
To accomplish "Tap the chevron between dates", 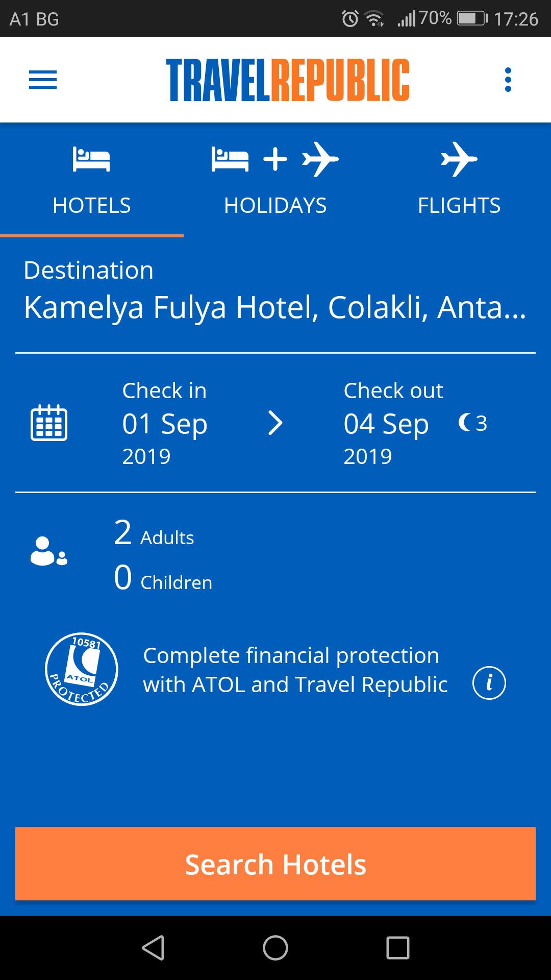I will pyautogui.click(x=275, y=423).
